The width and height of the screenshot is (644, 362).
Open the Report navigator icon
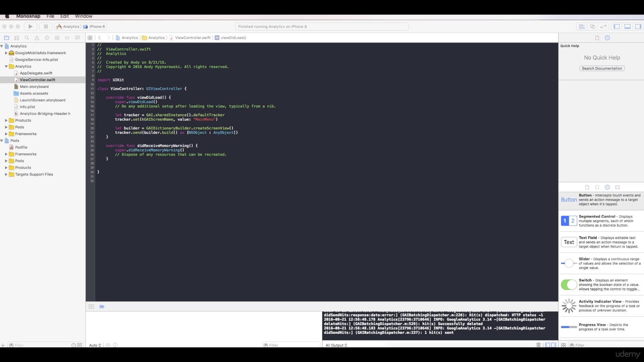click(x=77, y=38)
